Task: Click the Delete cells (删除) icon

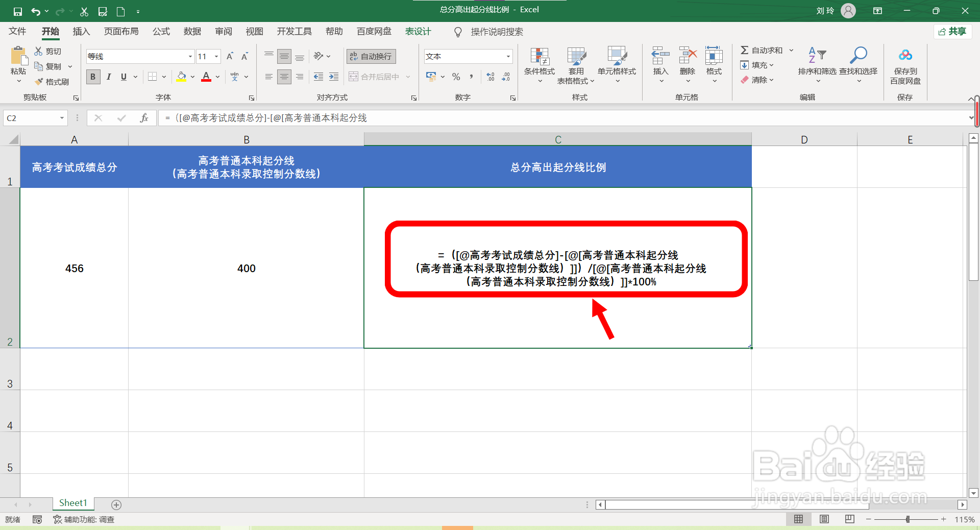Action: pyautogui.click(x=688, y=56)
